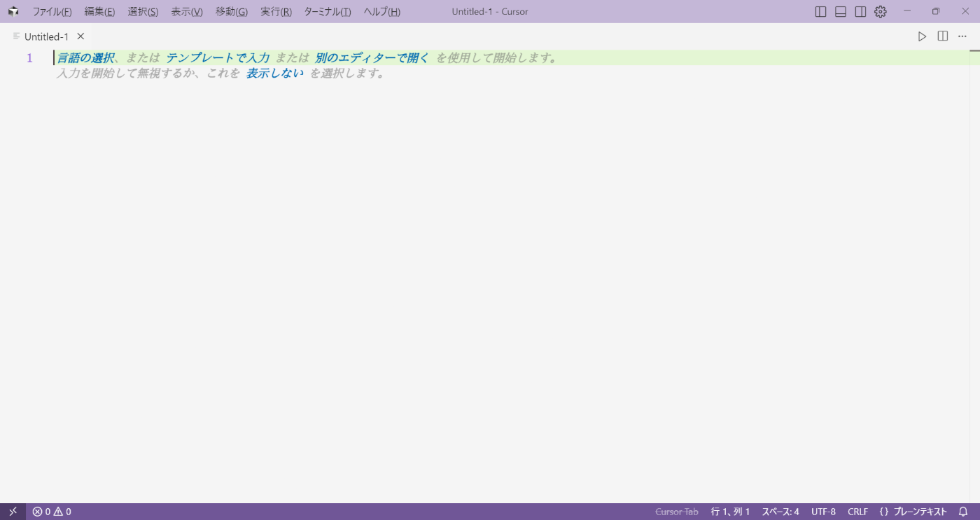View errors and warnings count in status bar
Viewport: 980px width, 520px height.
(50, 511)
